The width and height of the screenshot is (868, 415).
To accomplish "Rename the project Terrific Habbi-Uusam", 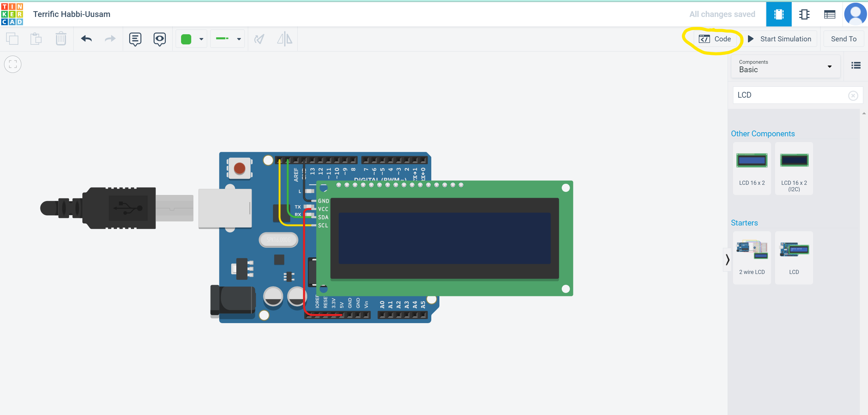I will point(72,14).
